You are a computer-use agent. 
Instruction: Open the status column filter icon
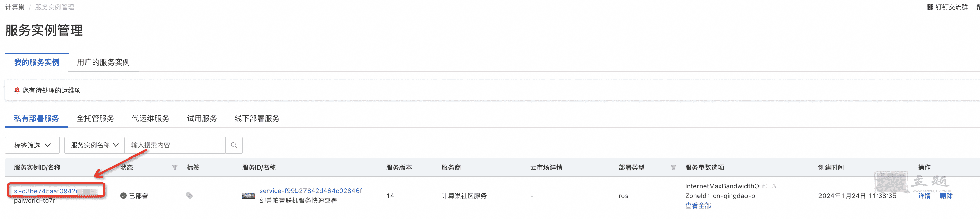pos(175,167)
